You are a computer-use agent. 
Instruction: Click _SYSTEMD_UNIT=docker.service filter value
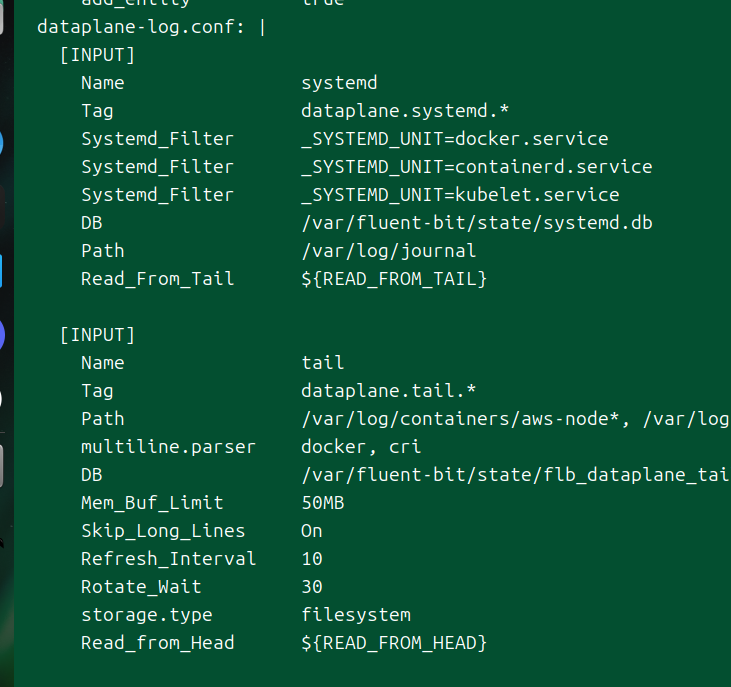455,139
